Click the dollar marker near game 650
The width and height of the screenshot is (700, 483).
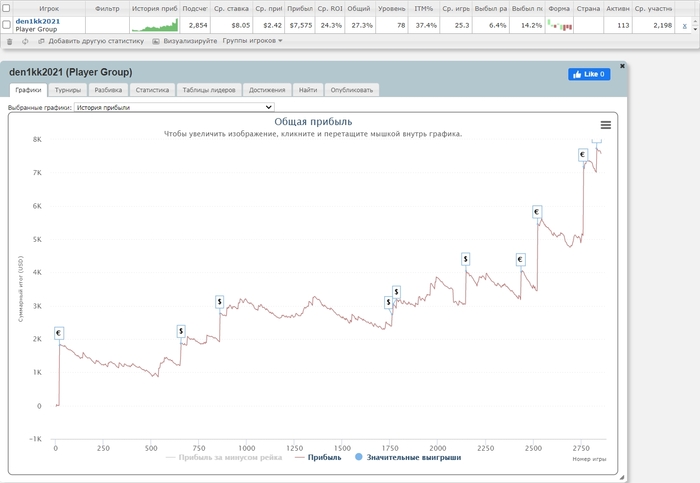coord(181,331)
